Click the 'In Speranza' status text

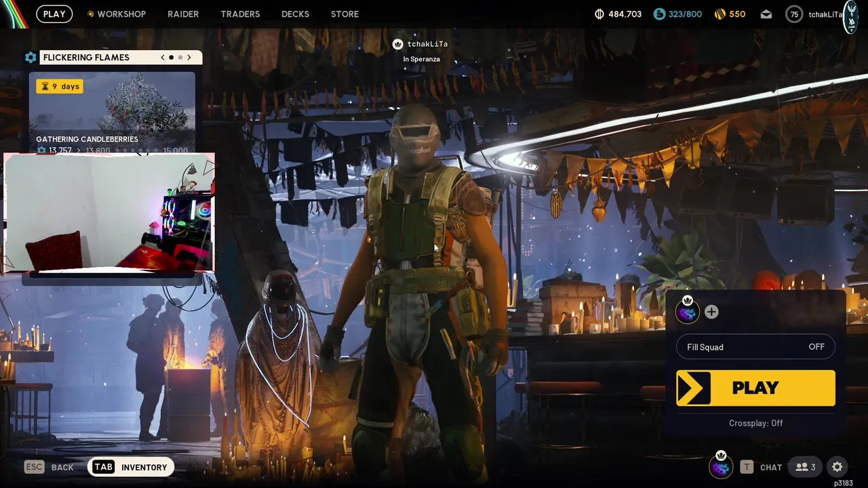(421, 59)
